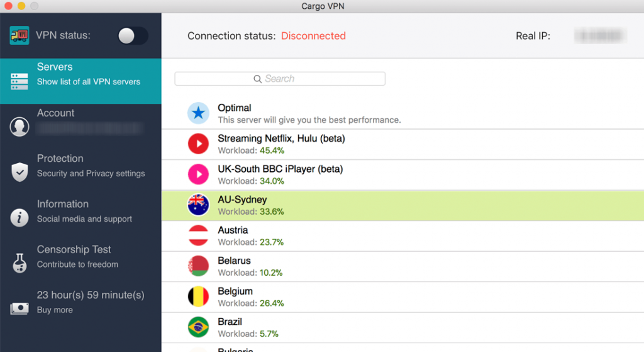This screenshot has height=352, width=644.
Task: Click the 23.7% workload value
Action: 272,242
